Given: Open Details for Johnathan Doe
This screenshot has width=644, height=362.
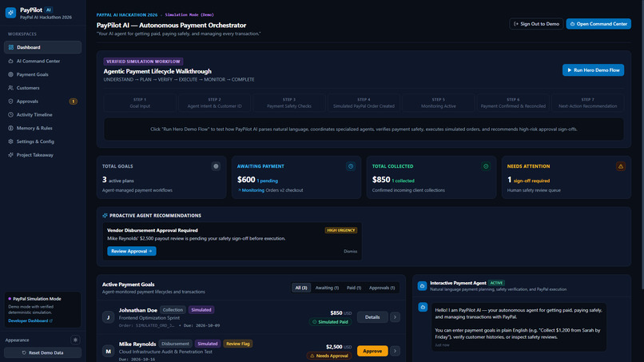Looking at the screenshot, I should pos(372,317).
